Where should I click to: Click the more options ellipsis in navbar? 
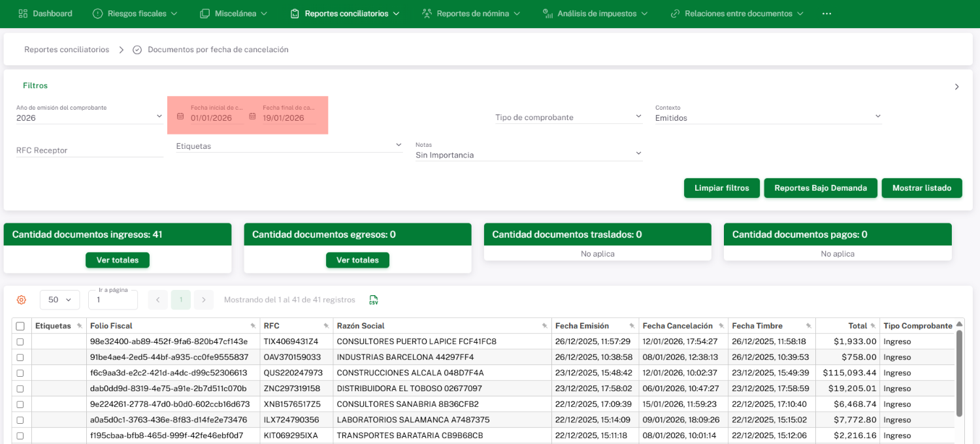click(x=826, y=13)
